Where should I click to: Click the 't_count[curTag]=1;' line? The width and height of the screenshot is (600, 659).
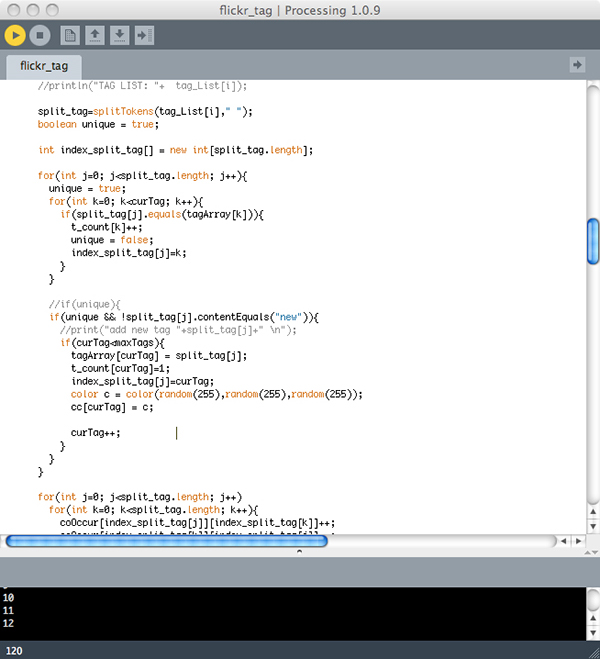tap(121, 369)
